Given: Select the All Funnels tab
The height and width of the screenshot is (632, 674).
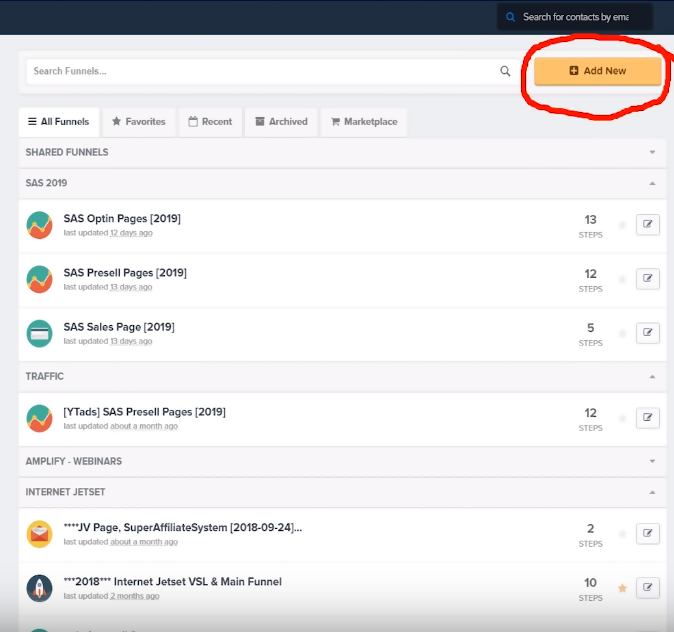Looking at the screenshot, I should (x=59, y=122).
